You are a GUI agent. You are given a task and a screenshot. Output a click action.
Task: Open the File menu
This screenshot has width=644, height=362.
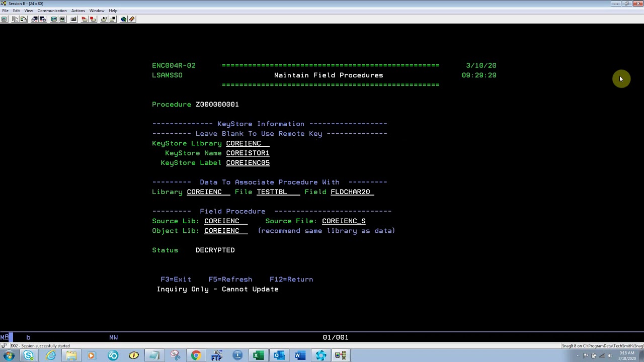point(5,11)
